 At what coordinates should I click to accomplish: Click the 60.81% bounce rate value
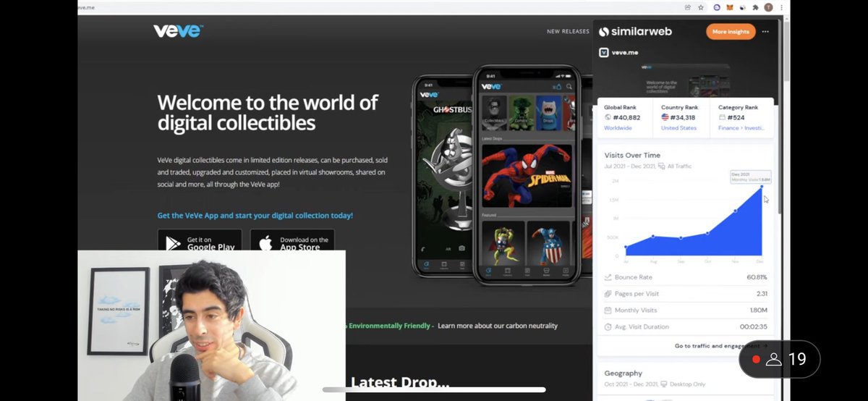[x=757, y=277]
